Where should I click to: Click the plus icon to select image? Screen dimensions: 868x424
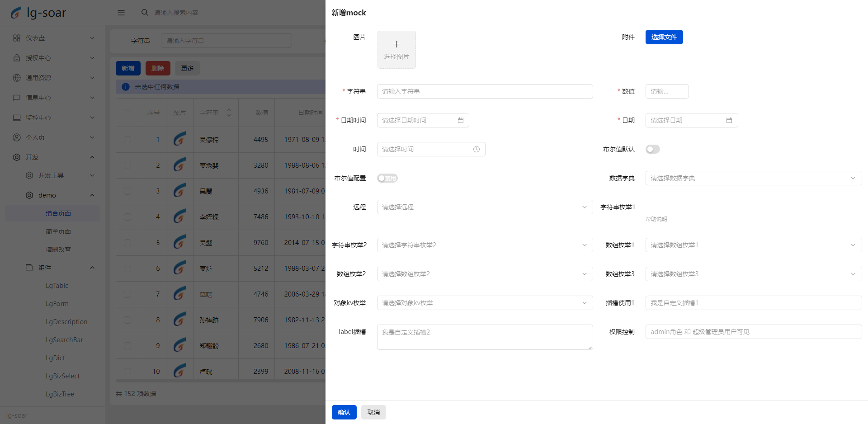[396, 44]
